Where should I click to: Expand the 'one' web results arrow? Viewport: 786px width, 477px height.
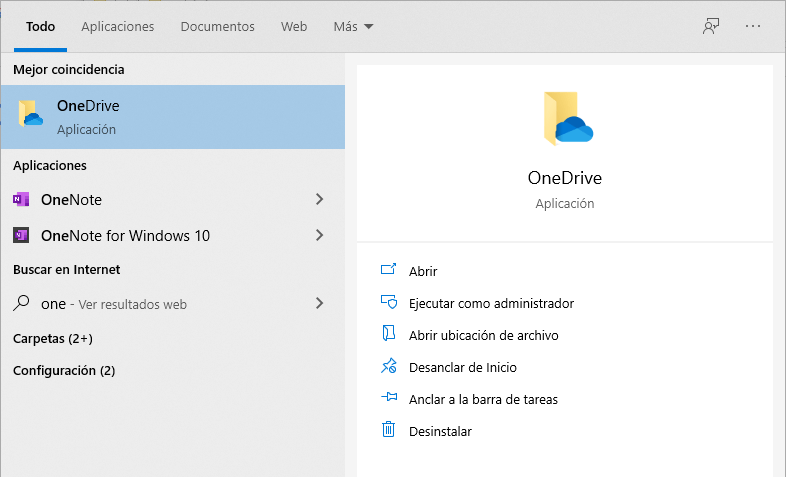click(x=319, y=304)
